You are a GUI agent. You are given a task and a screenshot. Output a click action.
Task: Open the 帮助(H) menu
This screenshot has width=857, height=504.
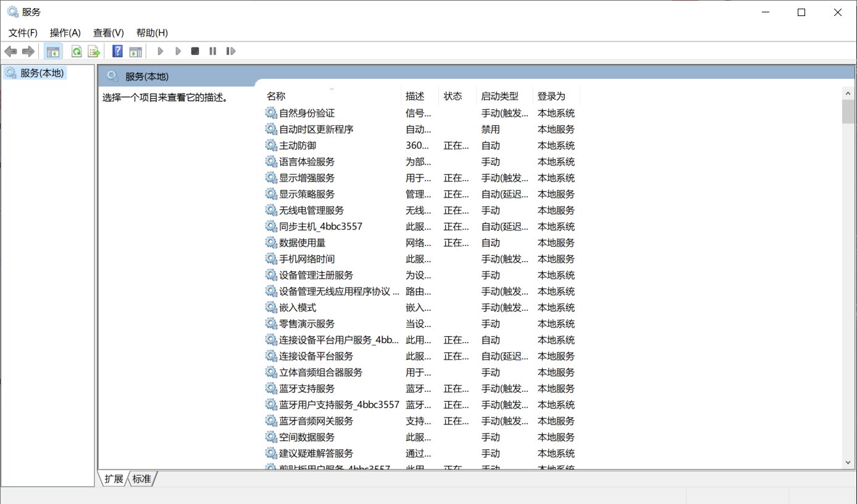[x=152, y=33]
